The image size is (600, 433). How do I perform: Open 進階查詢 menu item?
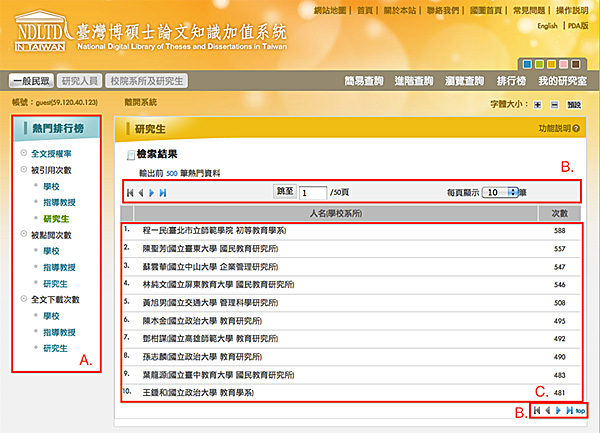coord(417,81)
